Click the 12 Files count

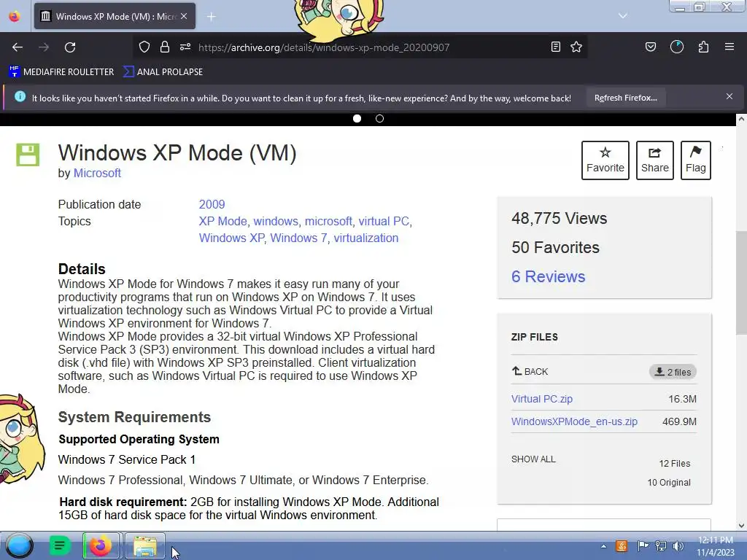click(675, 463)
